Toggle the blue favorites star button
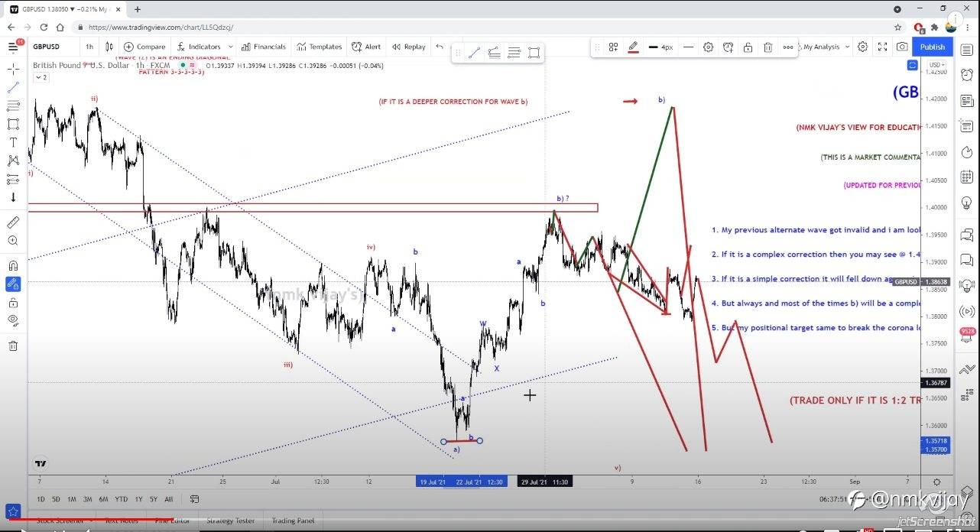This screenshot has height=532, width=980. (x=12, y=511)
